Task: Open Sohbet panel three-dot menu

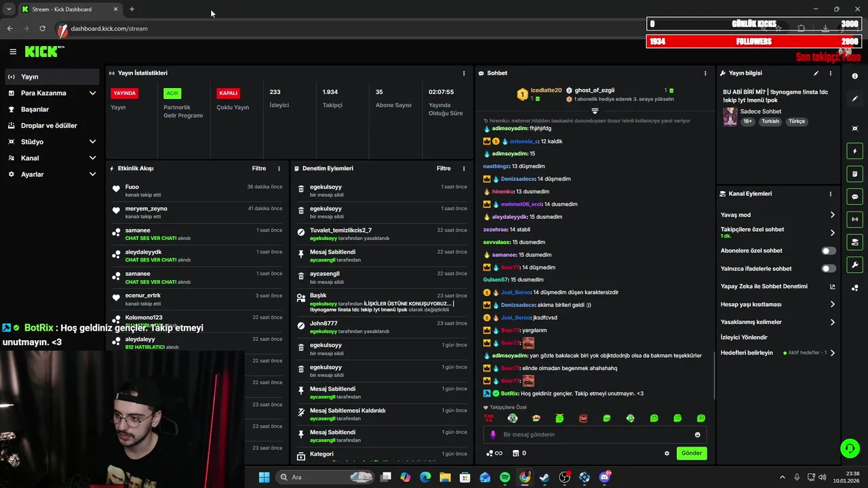Action: click(x=705, y=73)
